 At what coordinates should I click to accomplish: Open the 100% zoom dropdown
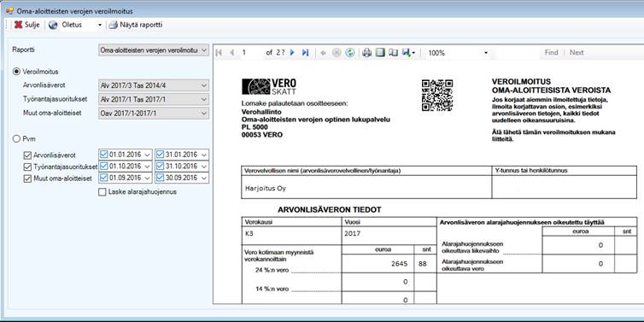click(x=486, y=53)
